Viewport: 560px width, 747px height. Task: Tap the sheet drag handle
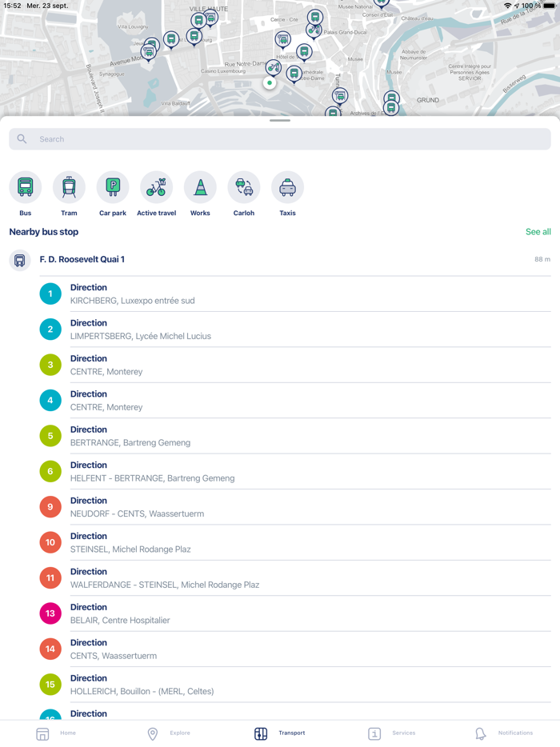(280, 121)
